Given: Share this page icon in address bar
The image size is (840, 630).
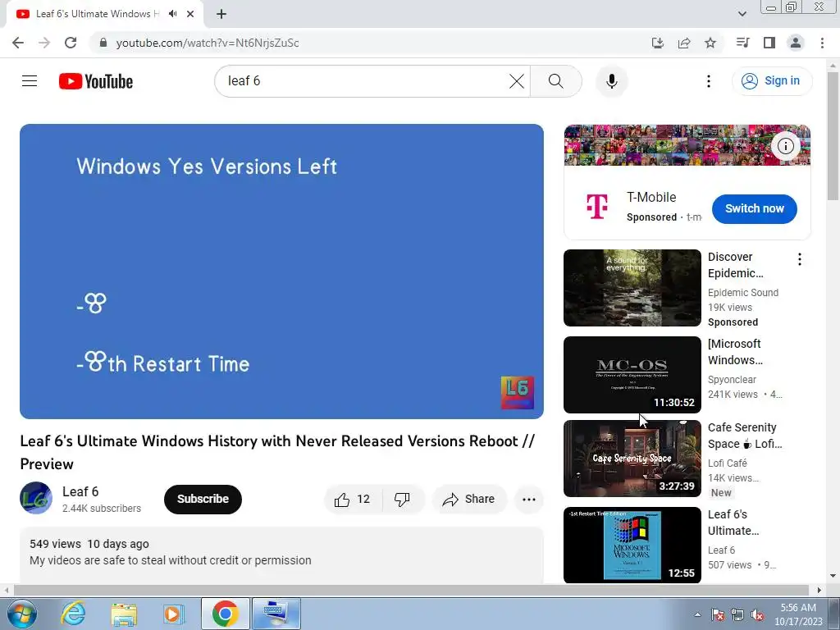Looking at the screenshot, I should 683,43.
